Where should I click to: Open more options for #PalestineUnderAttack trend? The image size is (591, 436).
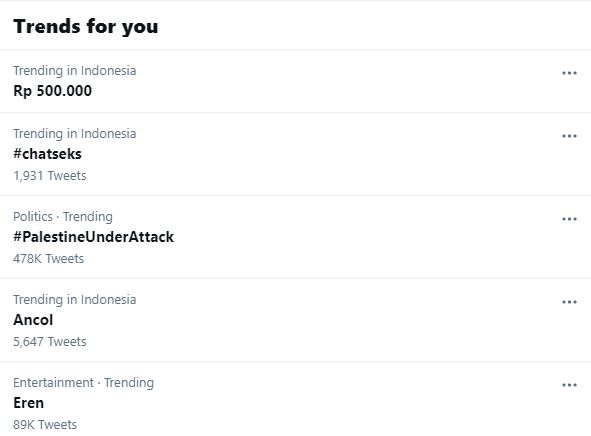(x=569, y=219)
